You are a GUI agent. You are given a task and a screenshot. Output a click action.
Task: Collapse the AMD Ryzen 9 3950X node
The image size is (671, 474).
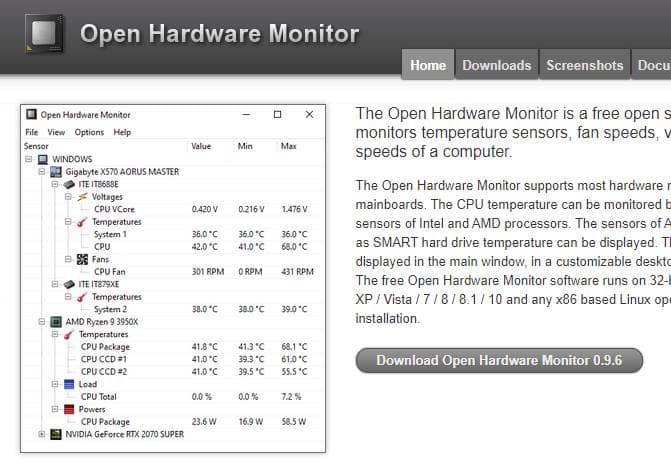coord(42,321)
